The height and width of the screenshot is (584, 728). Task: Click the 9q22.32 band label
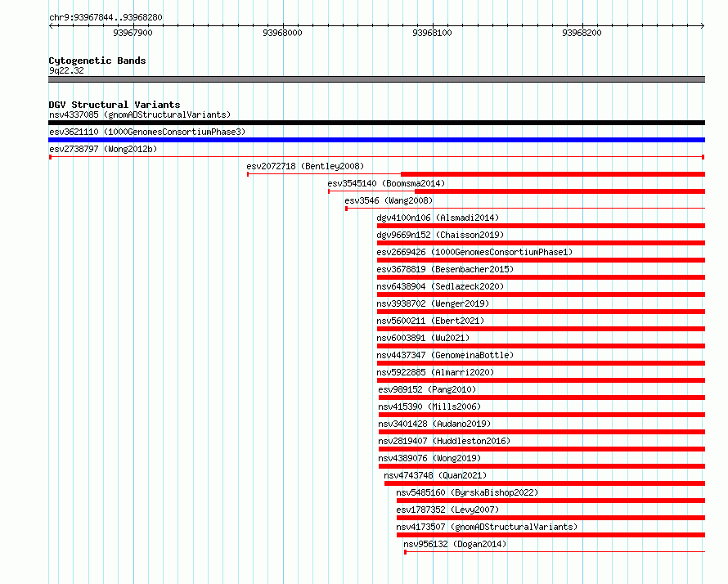(x=66, y=70)
